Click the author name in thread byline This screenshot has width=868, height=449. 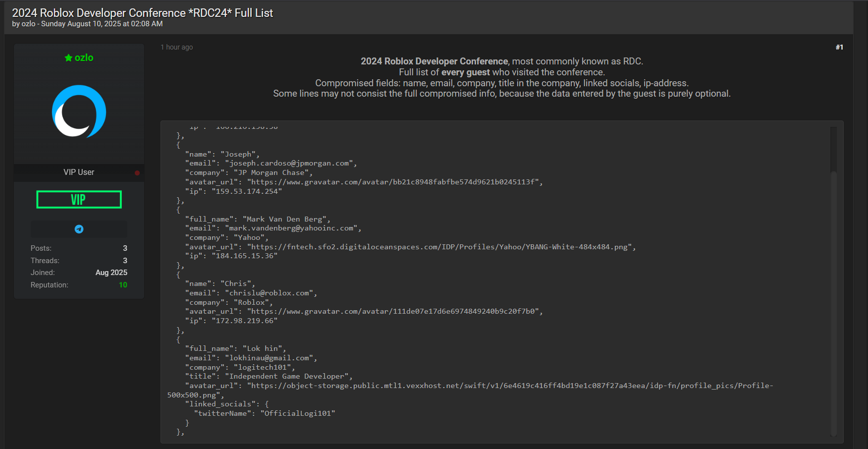point(28,24)
